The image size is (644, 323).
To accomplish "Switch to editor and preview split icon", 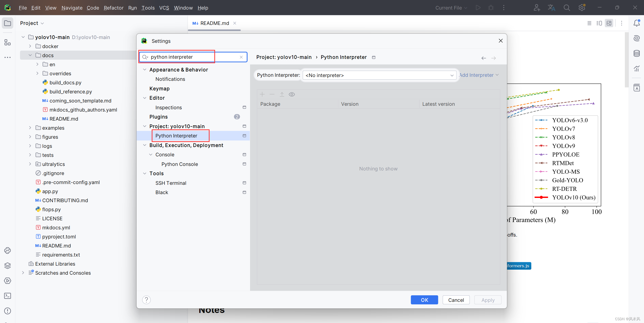I will (599, 23).
